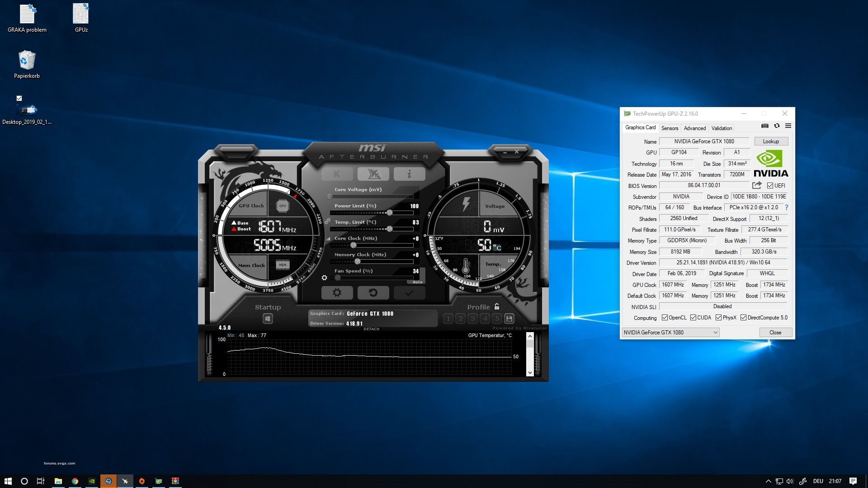
Task: Open Origin from the taskbar
Action: pyautogui.click(x=142, y=481)
